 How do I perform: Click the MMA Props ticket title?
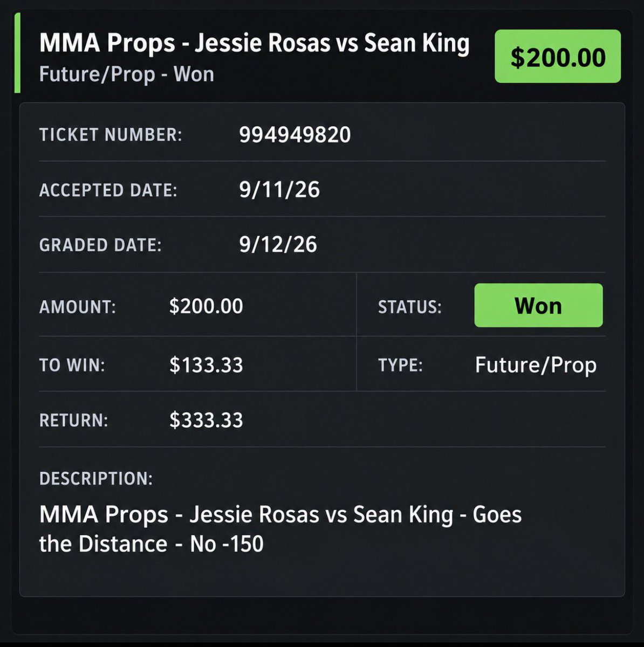tap(255, 44)
